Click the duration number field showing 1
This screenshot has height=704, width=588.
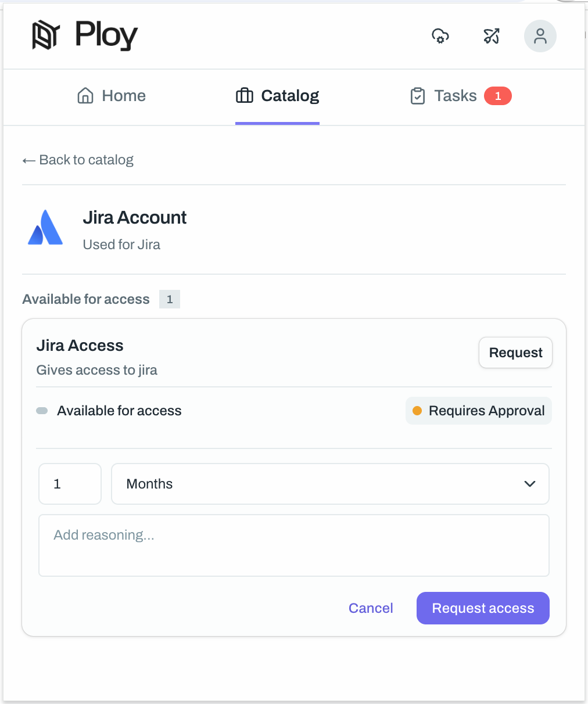[x=70, y=483]
